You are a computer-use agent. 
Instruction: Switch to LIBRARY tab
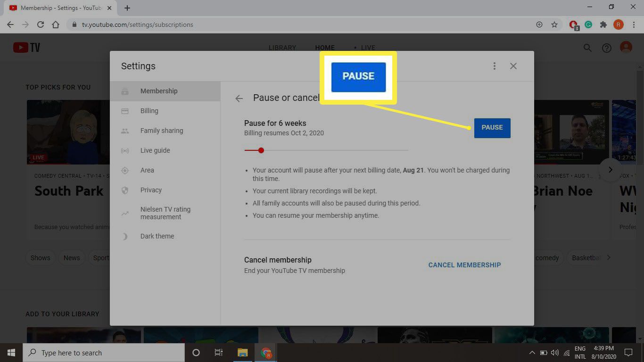coord(282,48)
